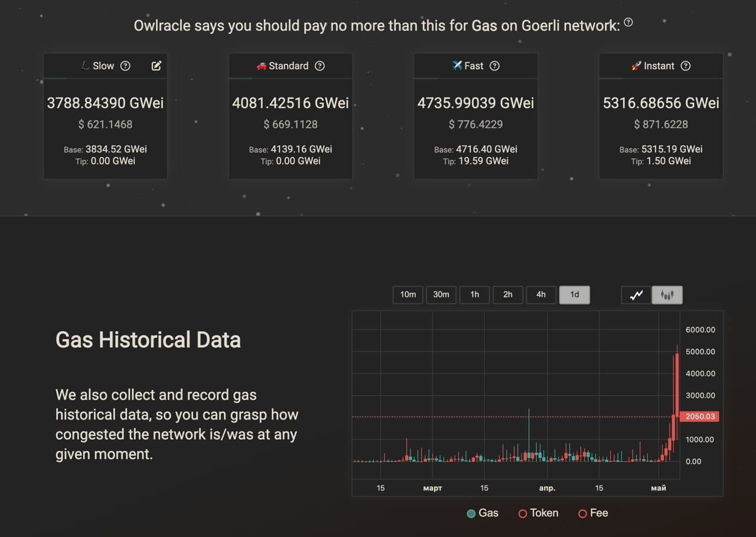Open the edit settings pencil on Slow card

(x=156, y=66)
